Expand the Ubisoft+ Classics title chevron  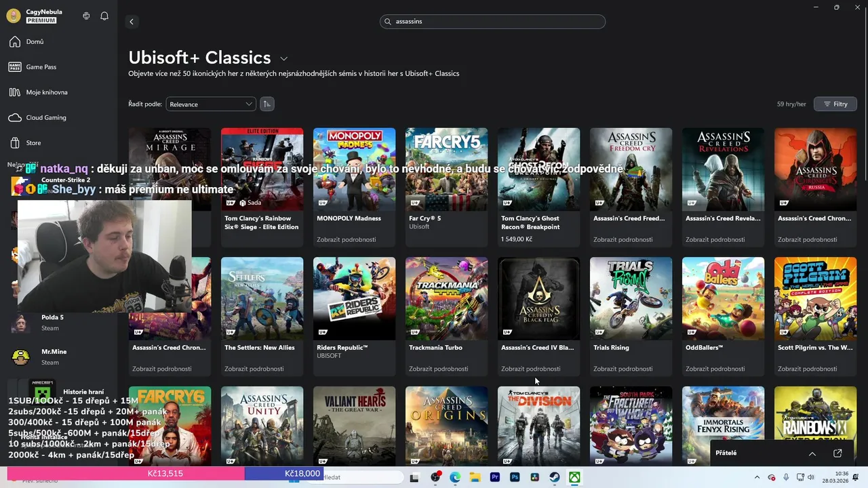(x=283, y=59)
